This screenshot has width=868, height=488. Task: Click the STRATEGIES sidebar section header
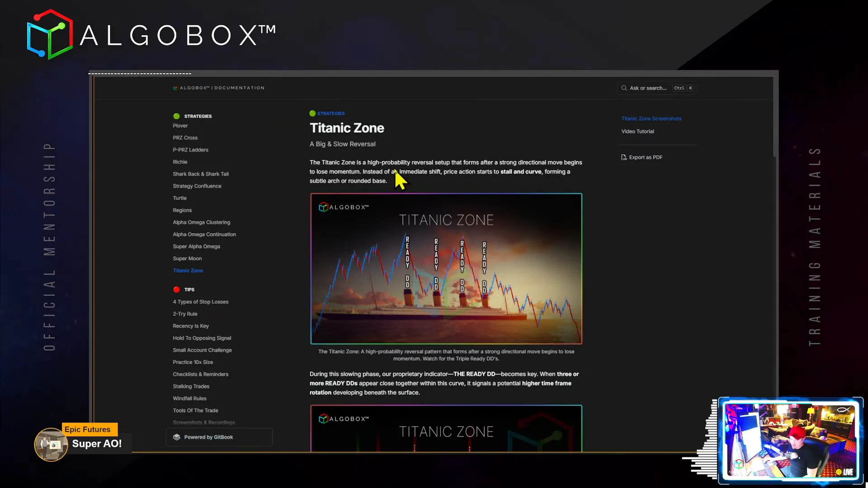(198, 116)
